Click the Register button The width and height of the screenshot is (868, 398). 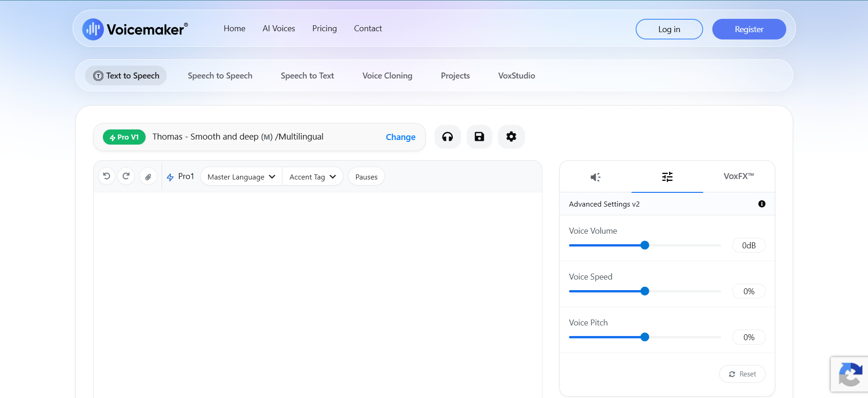749,29
